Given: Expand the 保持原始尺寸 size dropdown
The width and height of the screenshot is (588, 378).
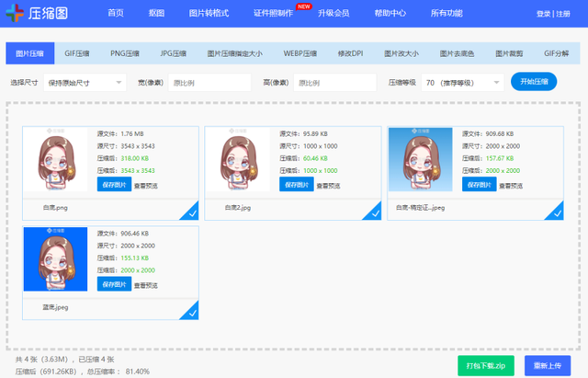Looking at the screenshot, I should point(85,83).
